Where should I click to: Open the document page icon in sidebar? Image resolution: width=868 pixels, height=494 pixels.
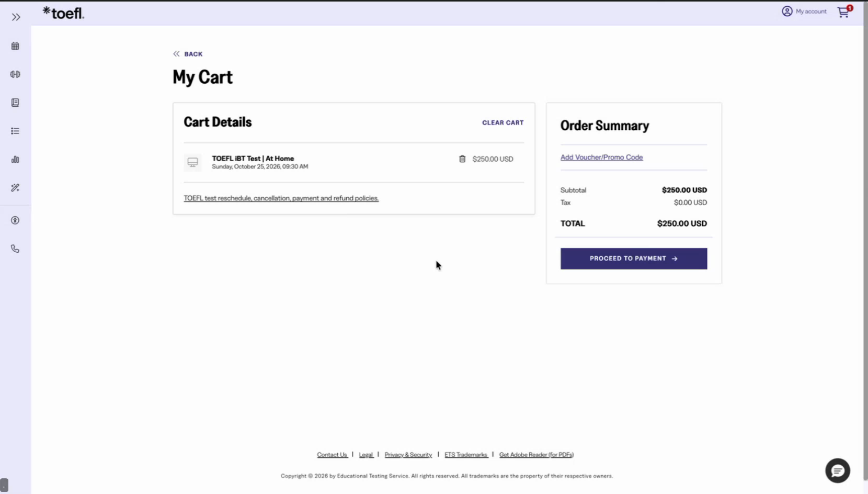pos(15,103)
